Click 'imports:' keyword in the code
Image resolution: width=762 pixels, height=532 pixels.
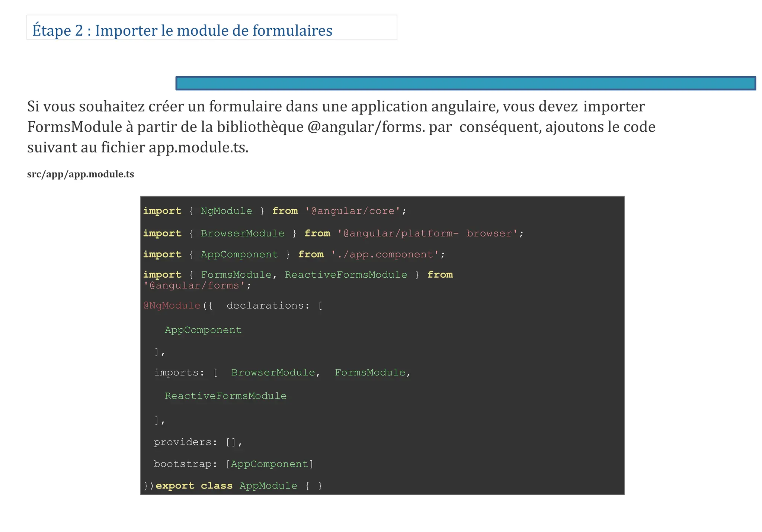coord(179,373)
